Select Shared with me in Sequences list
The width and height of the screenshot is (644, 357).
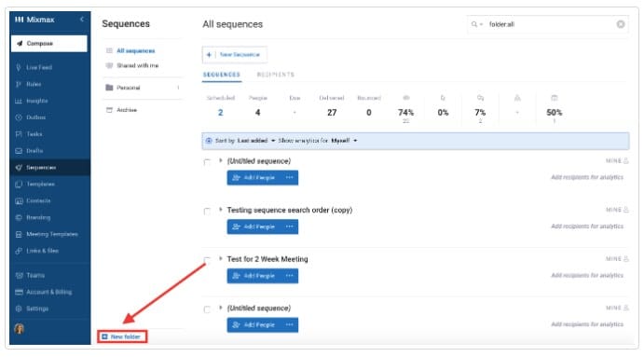pos(137,66)
